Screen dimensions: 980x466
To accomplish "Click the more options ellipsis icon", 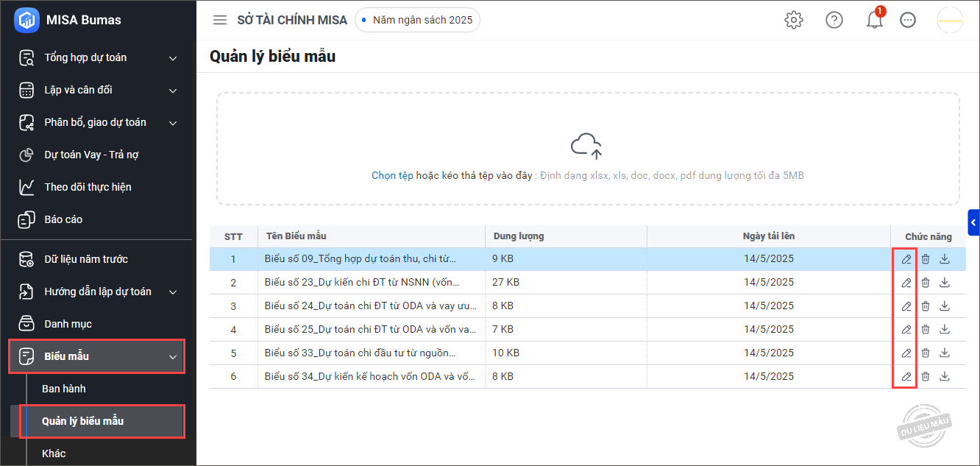I will 908,21.
